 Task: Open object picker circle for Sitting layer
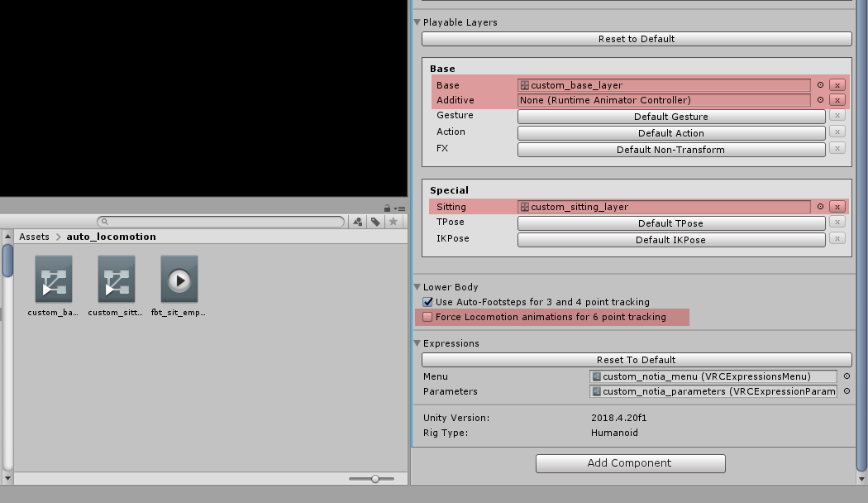(820, 207)
